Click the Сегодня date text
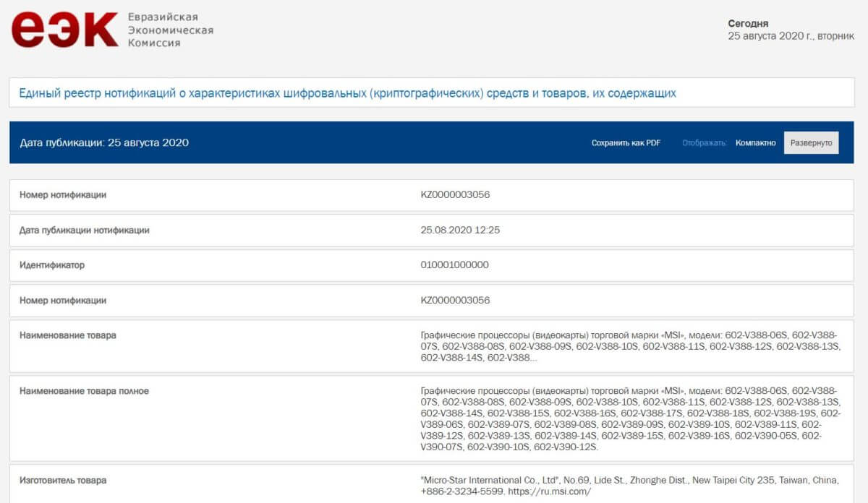Viewport: 868px width, 503px height. click(x=748, y=24)
